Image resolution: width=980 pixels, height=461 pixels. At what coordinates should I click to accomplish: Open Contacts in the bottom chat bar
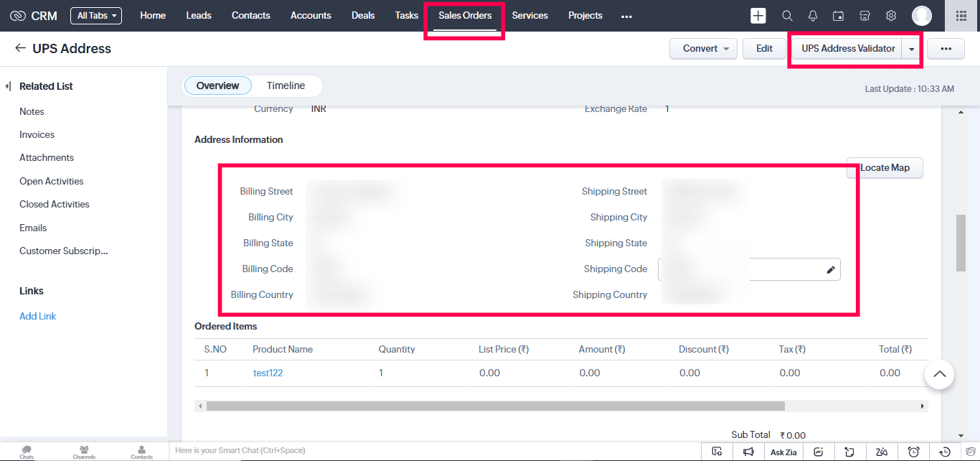(x=141, y=452)
